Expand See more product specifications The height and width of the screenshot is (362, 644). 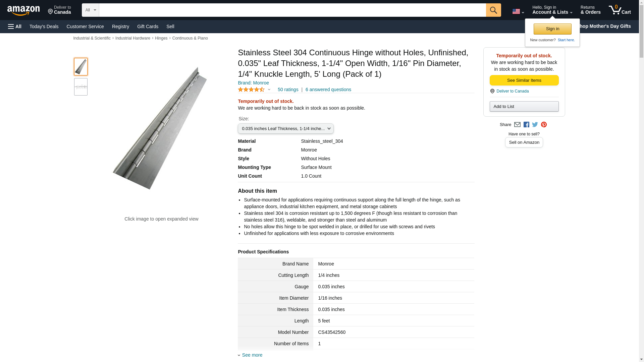[x=252, y=355]
